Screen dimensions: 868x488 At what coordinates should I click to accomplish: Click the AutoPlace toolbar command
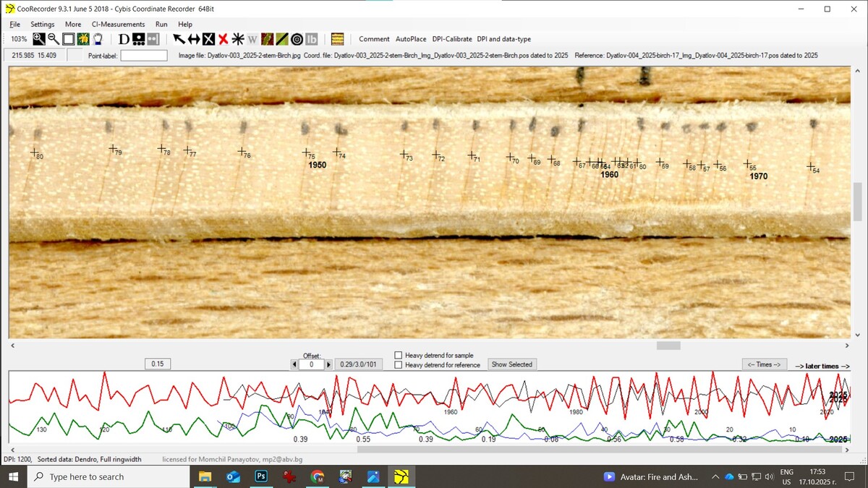pos(411,39)
